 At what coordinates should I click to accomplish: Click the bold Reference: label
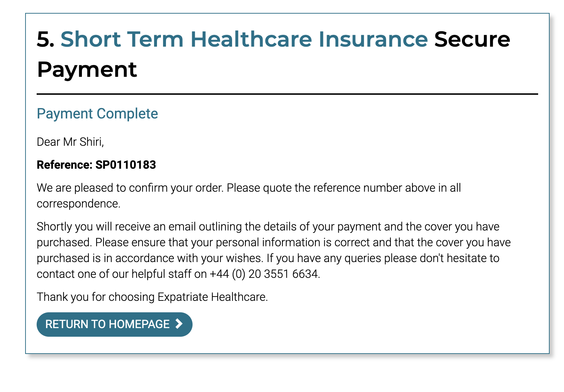coord(65,165)
